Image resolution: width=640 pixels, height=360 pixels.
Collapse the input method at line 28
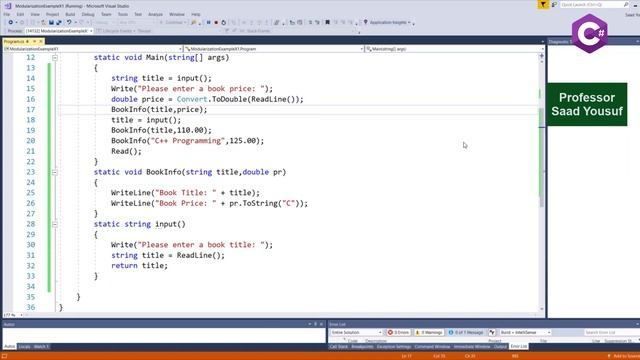pyautogui.click(x=55, y=224)
